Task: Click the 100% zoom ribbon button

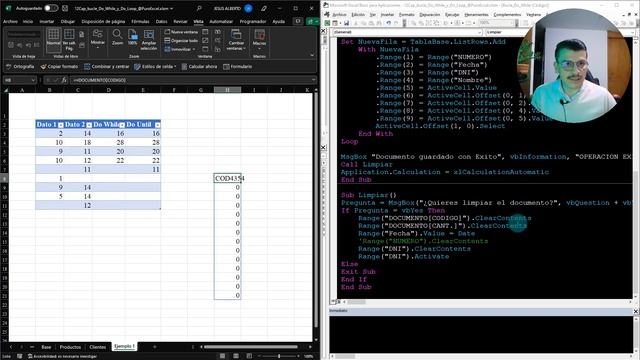Action: pyautogui.click(x=133, y=38)
